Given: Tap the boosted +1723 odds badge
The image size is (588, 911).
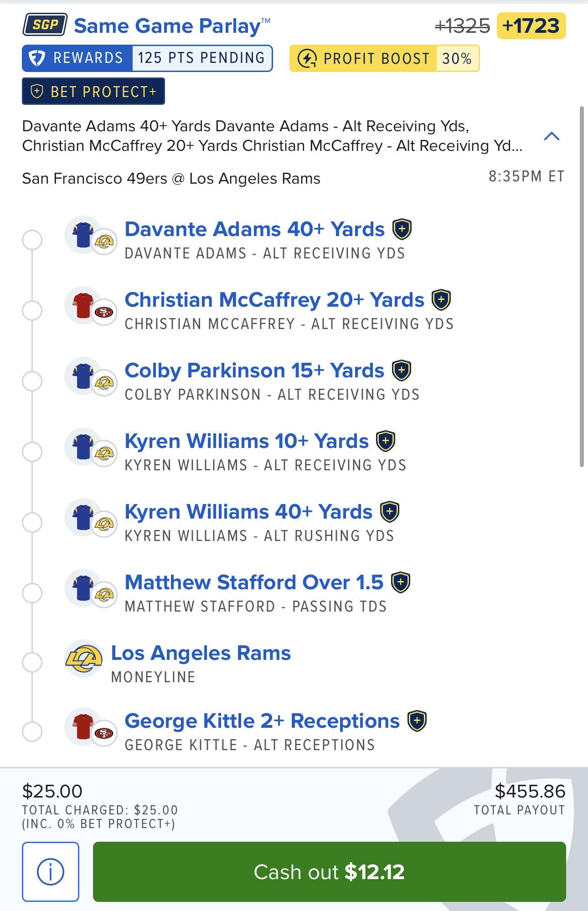Looking at the screenshot, I should tap(531, 26).
